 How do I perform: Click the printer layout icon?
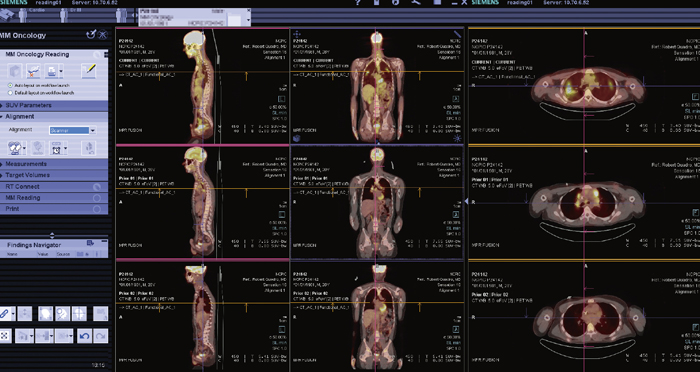point(51,71)
